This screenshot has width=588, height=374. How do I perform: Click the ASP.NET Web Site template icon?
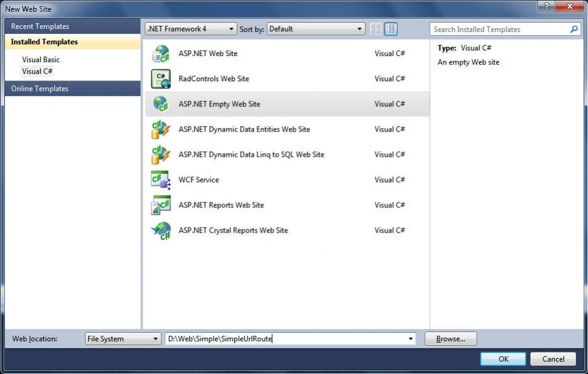(x=161, y=54)
